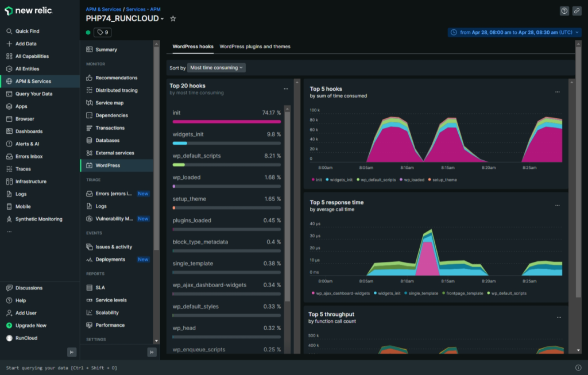588x375 pixels.
Task: Open Distributed tracing menu item
Action: tap(117, 90)
